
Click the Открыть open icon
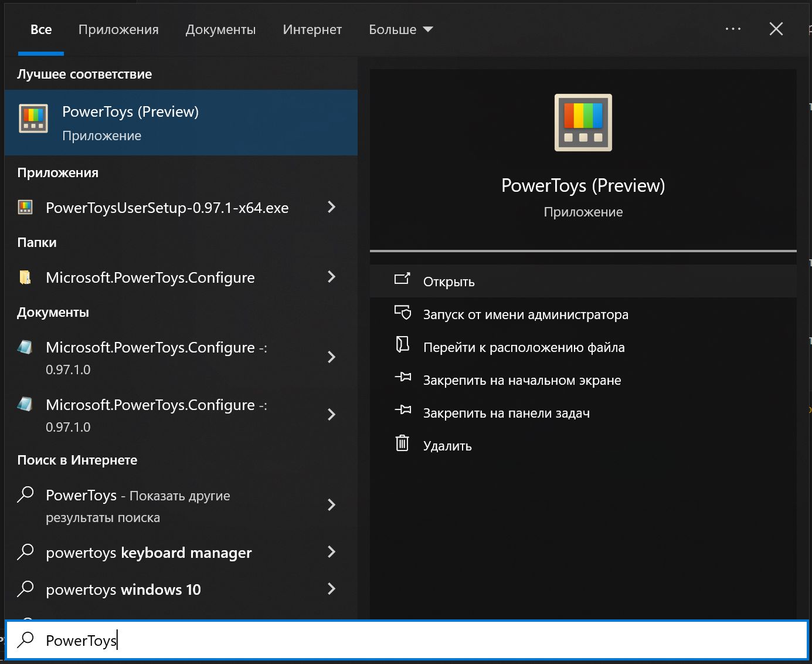pos(402,279)
